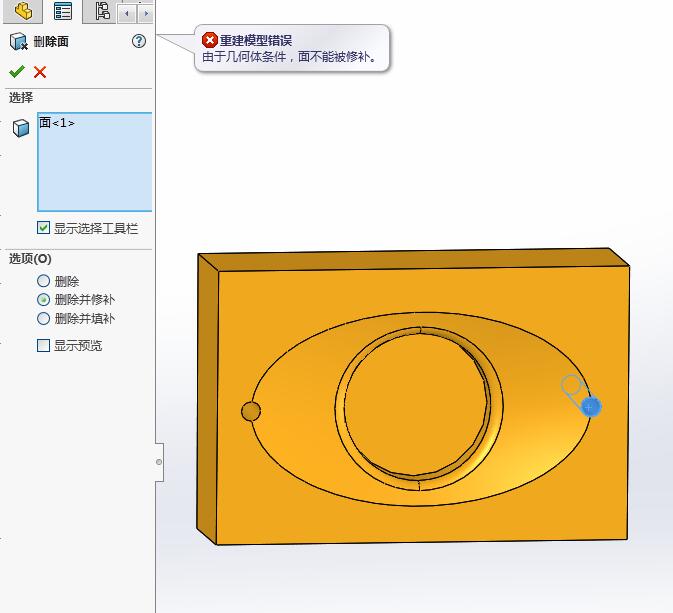Click the blue plus selection handle on model

click(591, 406)
